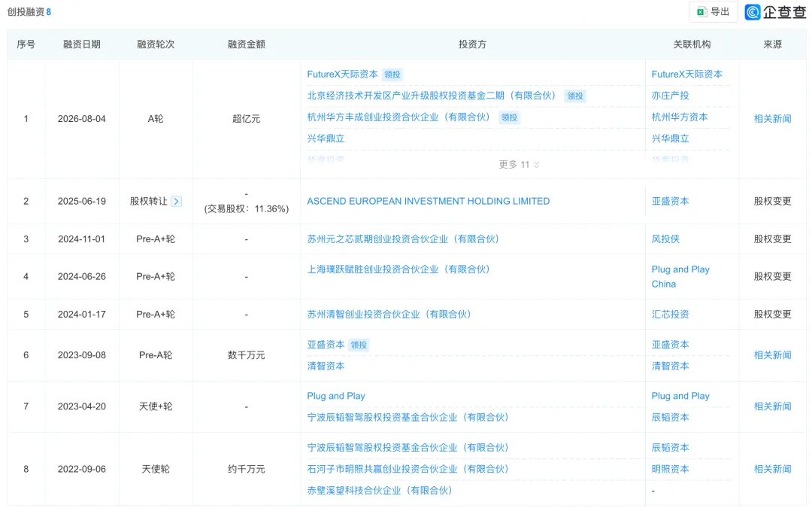Image resolution: width=812 pixels, height=508 pixels.
Task: Select date cell 2023-04-20
Action: coord(82,406)
